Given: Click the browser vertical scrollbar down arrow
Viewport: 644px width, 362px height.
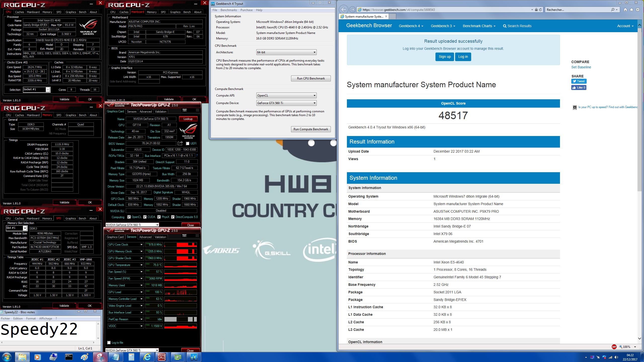Looking at the screenshot, I should (639, 338).
